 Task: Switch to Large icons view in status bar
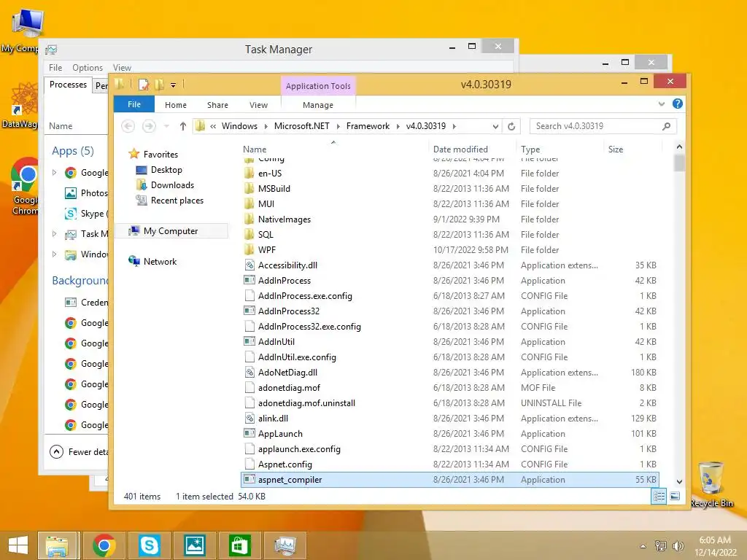click(x=675, y=497)
